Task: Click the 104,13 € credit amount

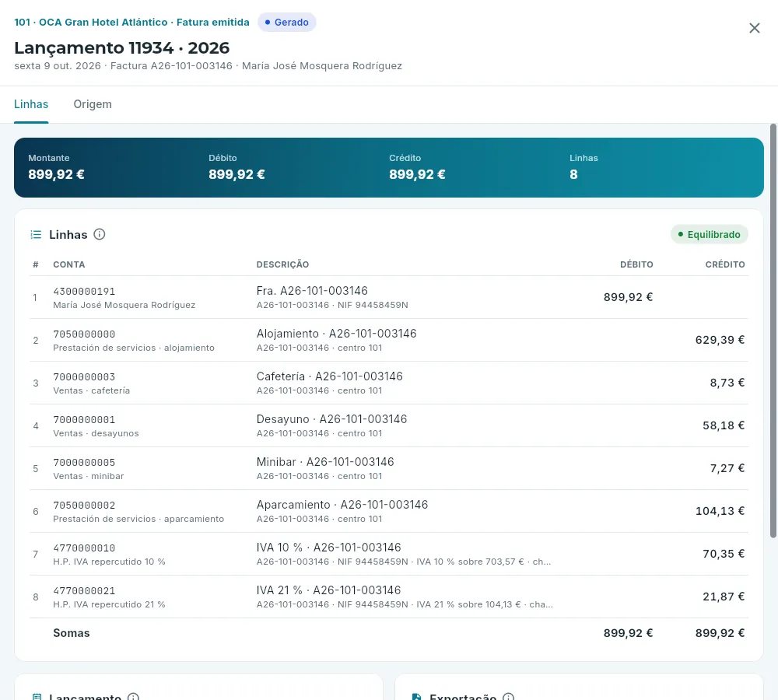Action: 720,511
